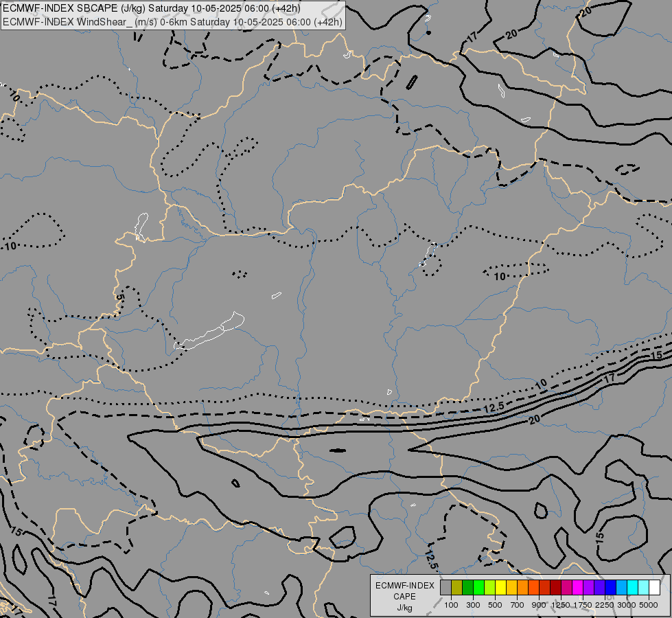This screenshot has width=672, height=618.
Task: Click the orange swatch above 700 tick
Action: (522, 587)
